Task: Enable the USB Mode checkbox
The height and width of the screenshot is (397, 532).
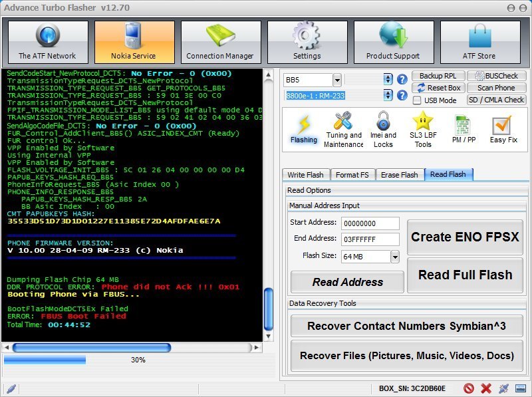Action: coord(417,100)
